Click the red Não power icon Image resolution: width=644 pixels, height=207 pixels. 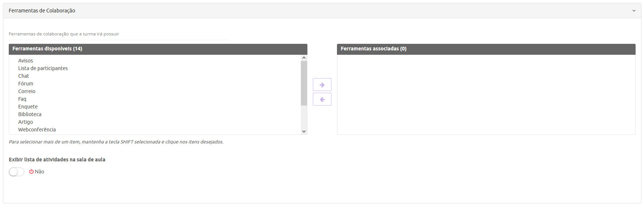[x=31, y=172]
